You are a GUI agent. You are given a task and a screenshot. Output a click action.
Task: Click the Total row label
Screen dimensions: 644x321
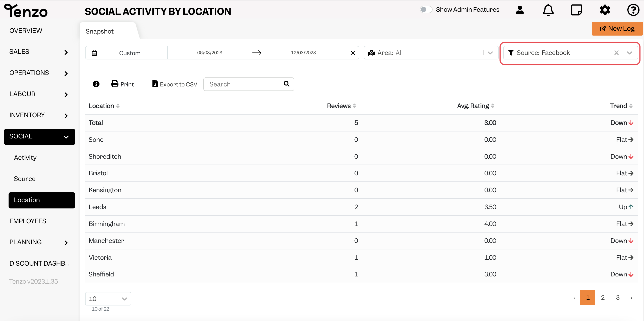(x=96, y=123)
